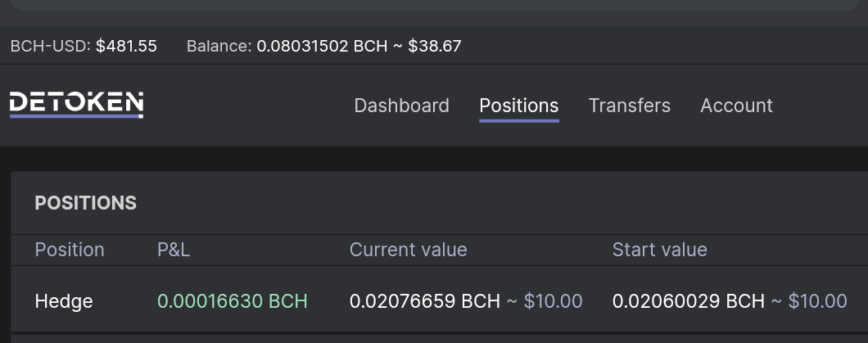Sort by the Start value column header
This screenshot has width=868, height=343.
click(x=659, y=250)
